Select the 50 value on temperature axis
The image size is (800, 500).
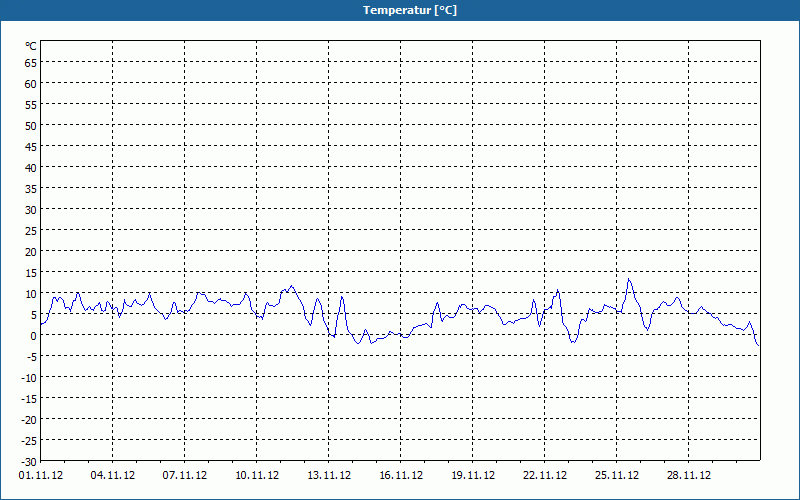point(31,126)
